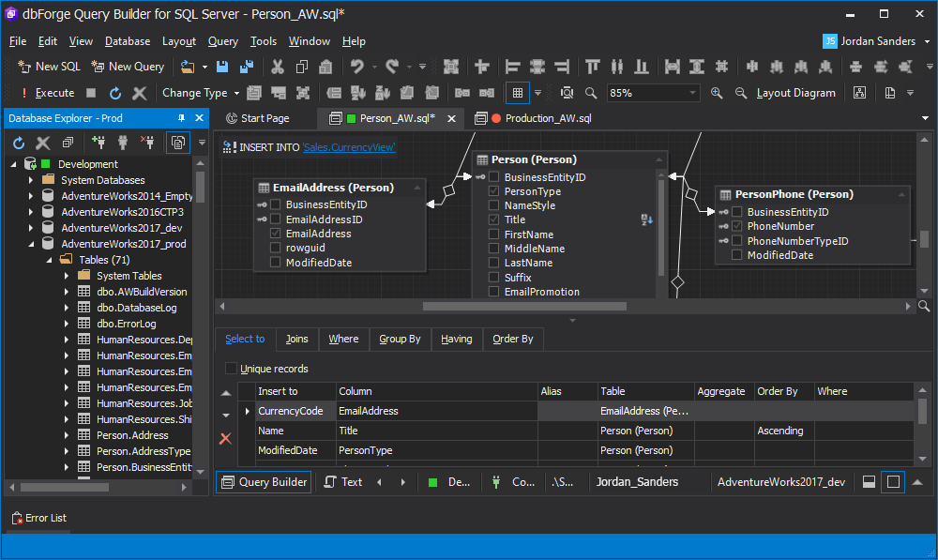Click the Undo arrow icon
Viewport: 938px width, 560px height.
coord(356,67)
